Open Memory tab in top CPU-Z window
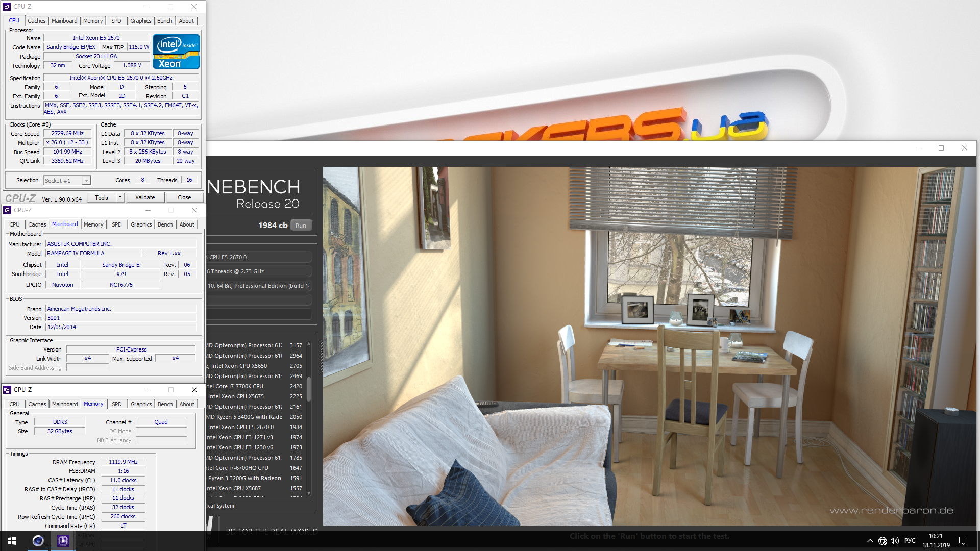This screenshot has width=980, height=551. click(x=93, y=21)
